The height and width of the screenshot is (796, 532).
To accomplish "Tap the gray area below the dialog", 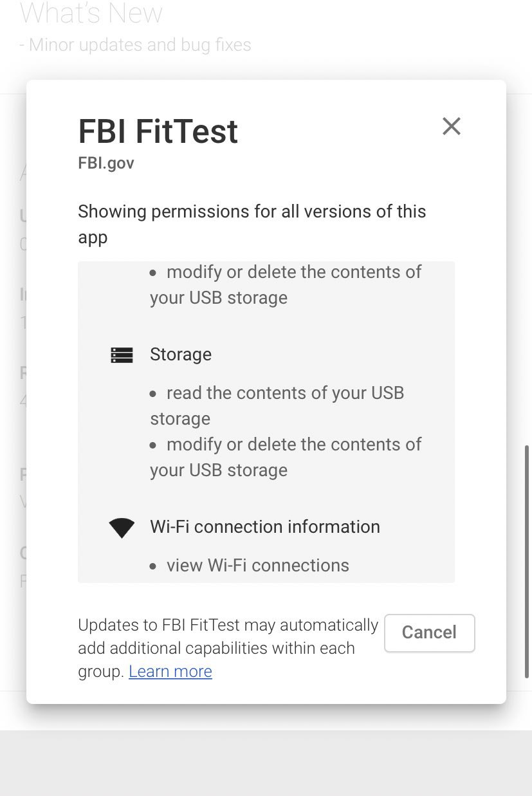I will tap(266, 763).
